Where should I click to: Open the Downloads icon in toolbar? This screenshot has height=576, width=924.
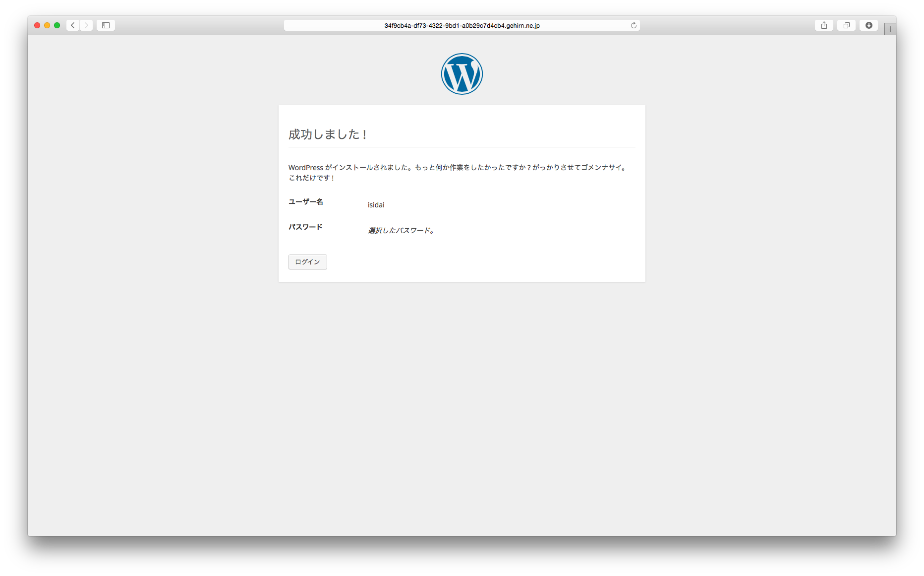(868, 25)
